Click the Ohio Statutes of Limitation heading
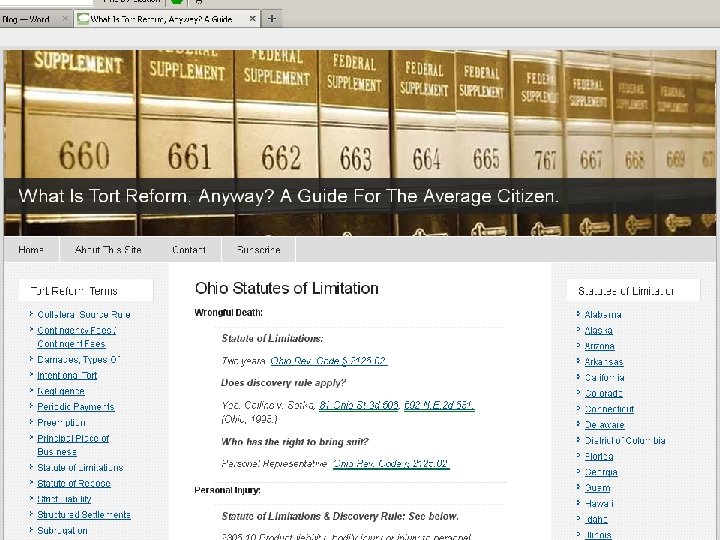Viewport: 720px width, 540px height. [287, 288]
